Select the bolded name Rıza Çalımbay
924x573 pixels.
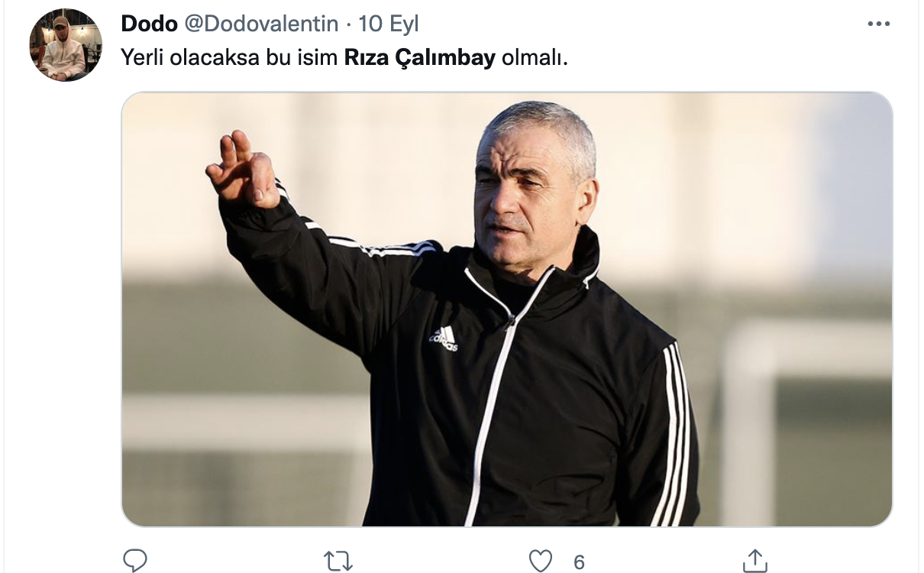click(x=420, y=58)
